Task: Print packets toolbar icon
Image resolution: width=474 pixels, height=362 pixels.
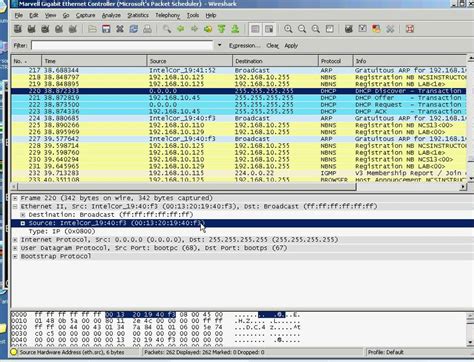Action: 147,29
